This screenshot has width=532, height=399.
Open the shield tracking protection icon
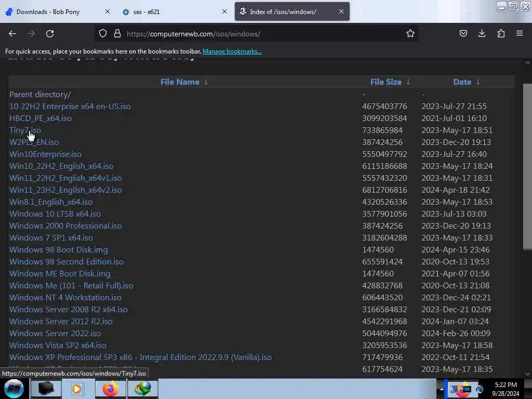(103, 33)
